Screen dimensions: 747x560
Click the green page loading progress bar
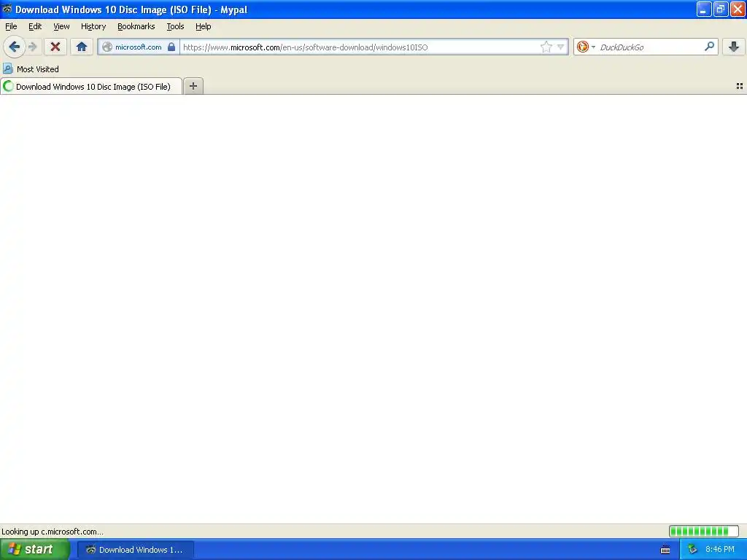(704, 531)
